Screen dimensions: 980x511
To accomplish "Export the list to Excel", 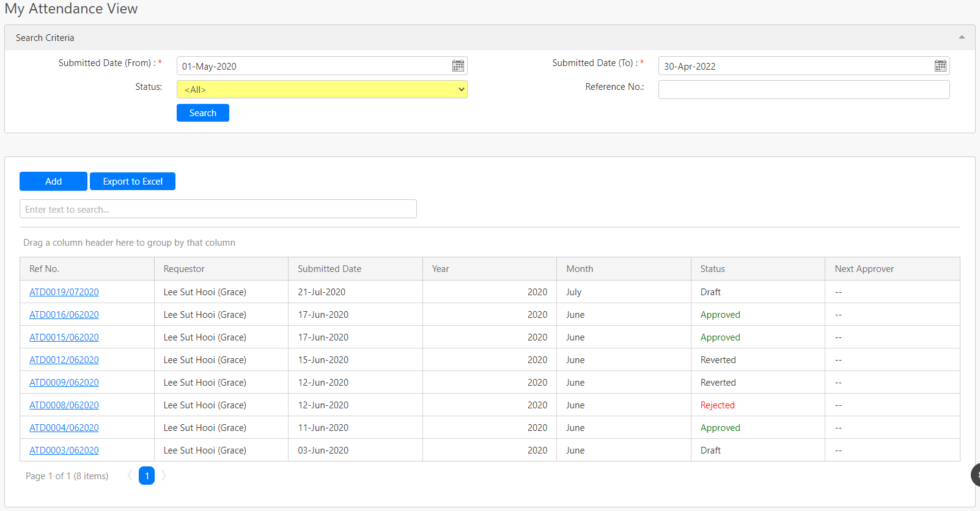I will [x=133, y=182].
